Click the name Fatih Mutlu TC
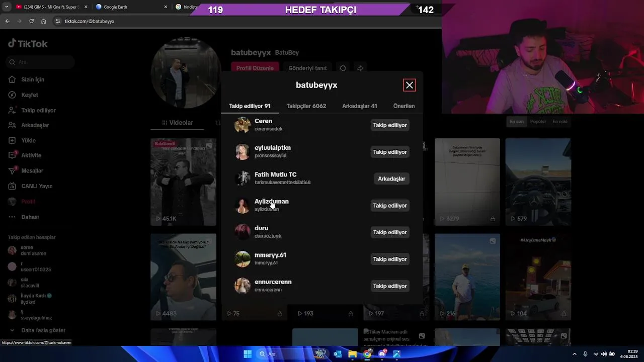This screenshot has height=362, width=644. point(276,174)
